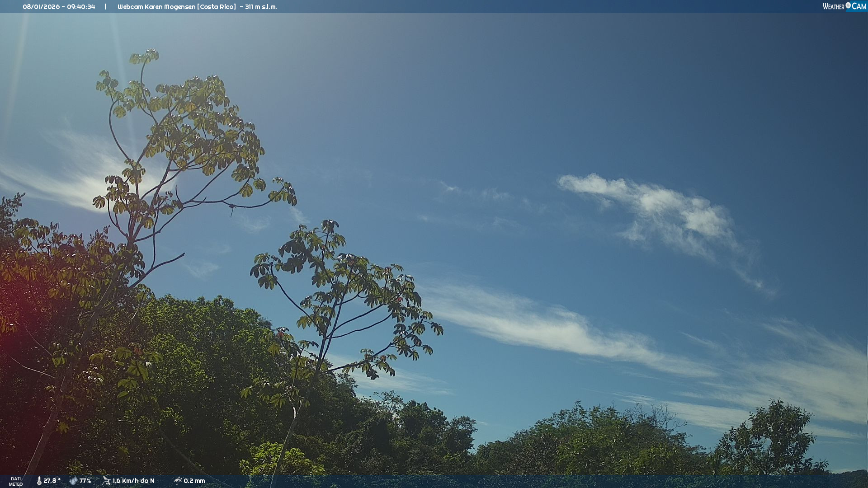Click the [Costa Rica] location text
Screen dimensions: 868x488
click(217, 7)
